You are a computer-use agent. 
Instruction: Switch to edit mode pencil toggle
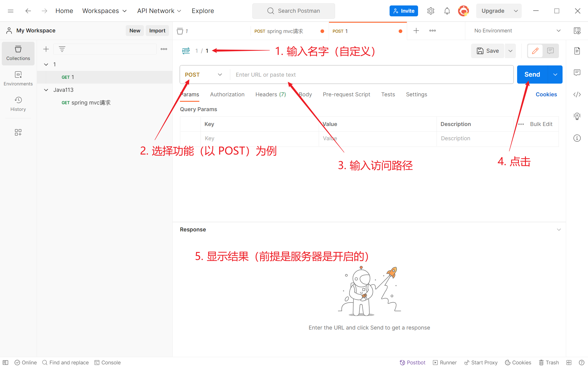click(x=535, y=51)
